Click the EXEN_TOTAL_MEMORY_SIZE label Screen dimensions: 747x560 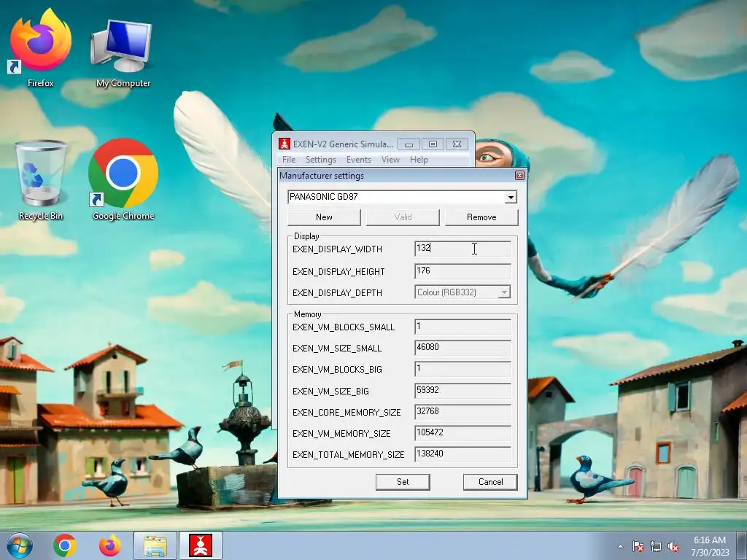(348, 455)
